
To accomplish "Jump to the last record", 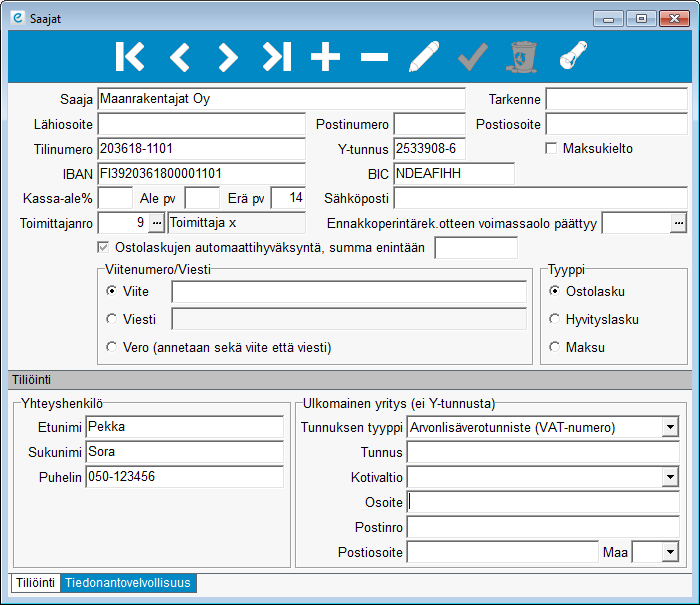I will click(277, 57).
